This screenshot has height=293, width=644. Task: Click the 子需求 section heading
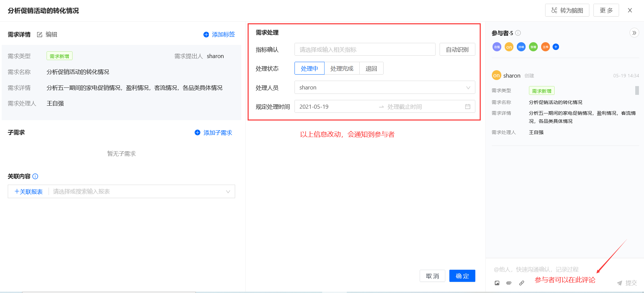(16, 132)
